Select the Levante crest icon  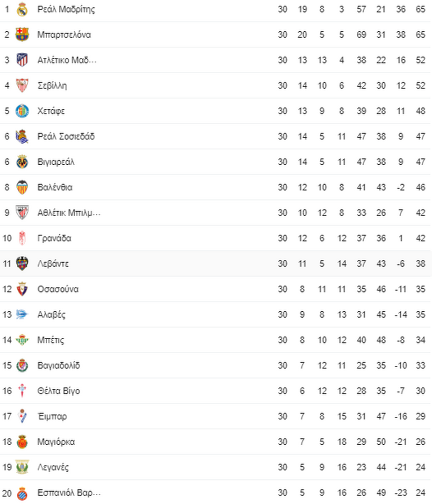click(22, 264)
